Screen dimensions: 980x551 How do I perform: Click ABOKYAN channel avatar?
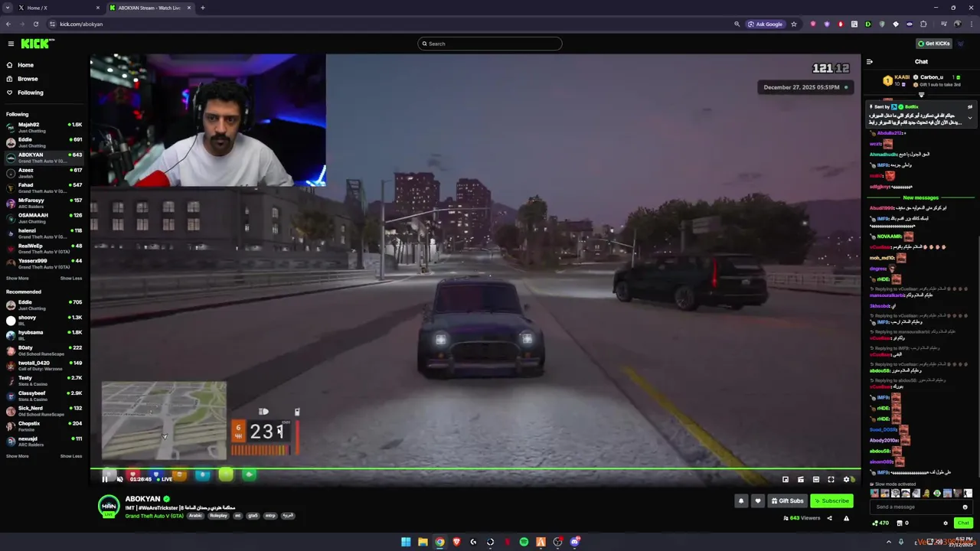tap(109, 506)
